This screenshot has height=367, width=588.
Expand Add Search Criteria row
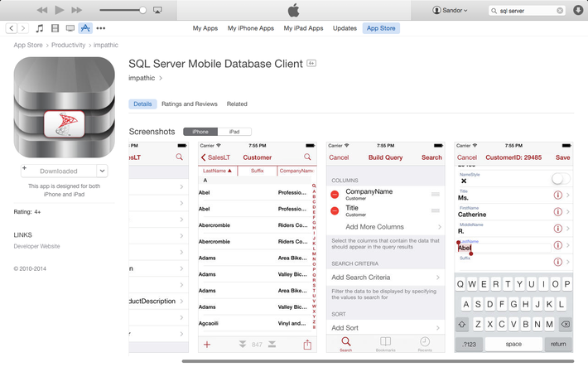386,278
